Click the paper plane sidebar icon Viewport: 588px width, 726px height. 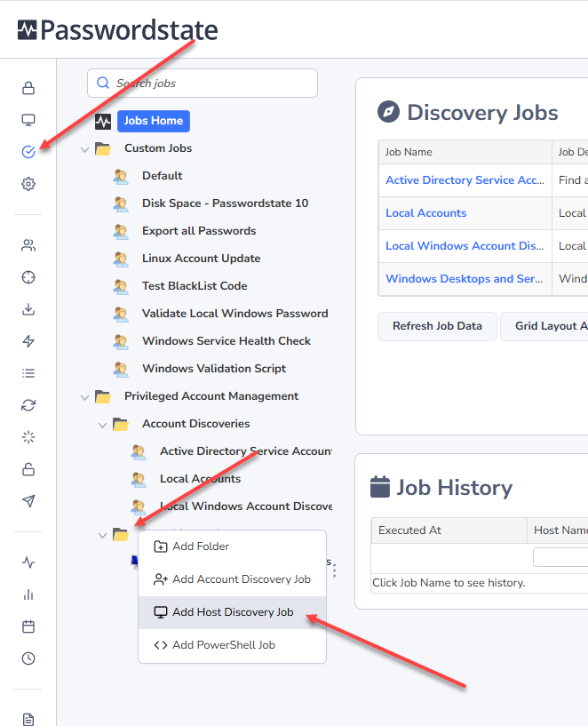click(x=28, y=501)
